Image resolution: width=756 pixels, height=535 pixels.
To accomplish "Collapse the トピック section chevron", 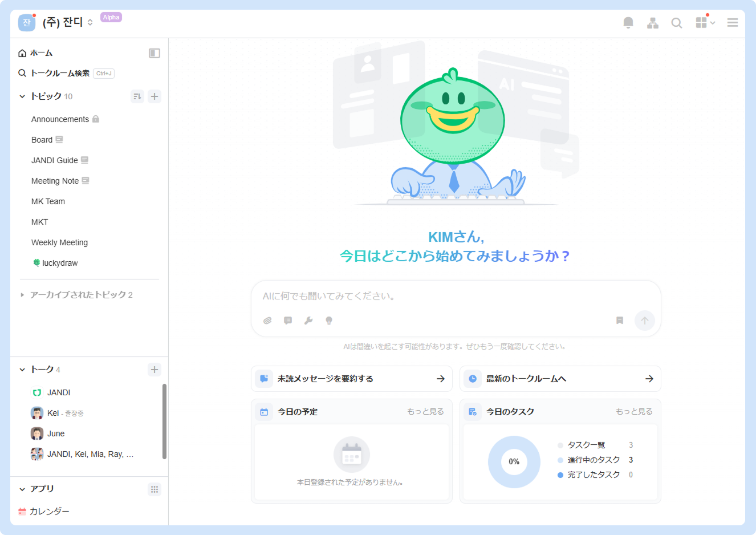I will pos(22,96).
